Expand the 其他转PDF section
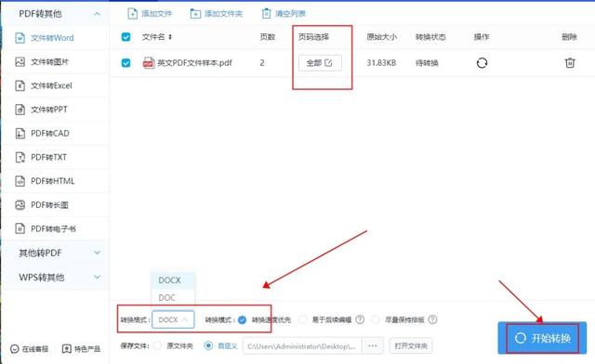This screenshot has width=595, height=364. coord(97,253)
